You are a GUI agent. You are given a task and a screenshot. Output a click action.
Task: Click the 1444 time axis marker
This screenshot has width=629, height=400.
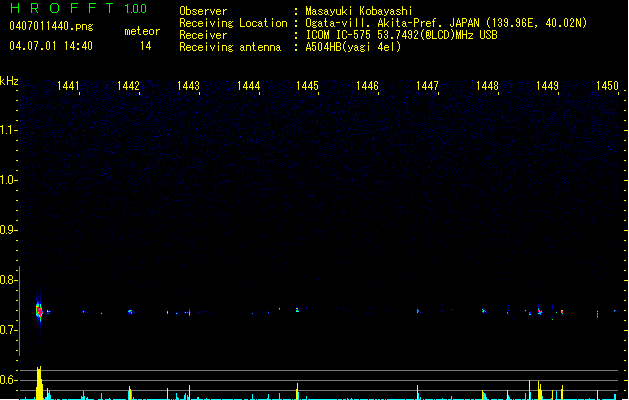click(x=248, y=86)
